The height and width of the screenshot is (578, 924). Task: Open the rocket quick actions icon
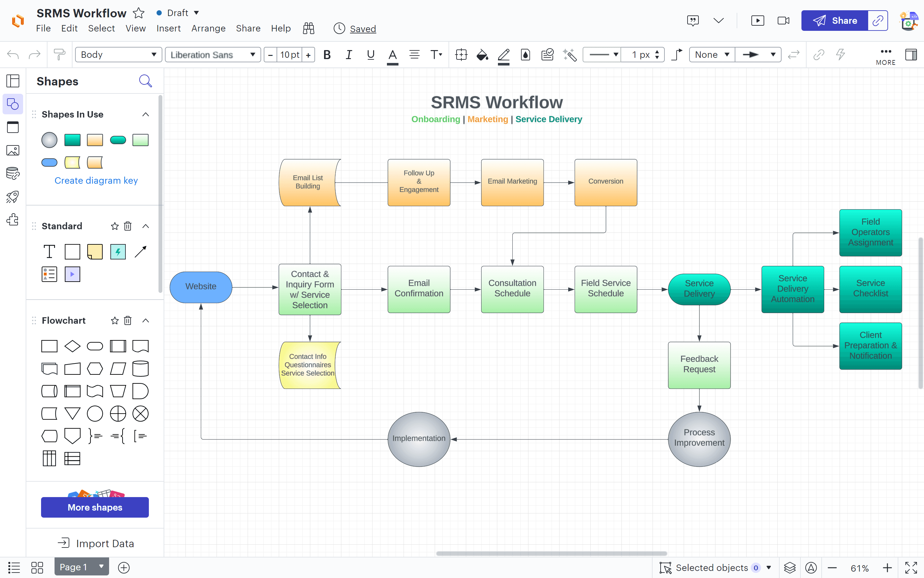tap(13, 197)
